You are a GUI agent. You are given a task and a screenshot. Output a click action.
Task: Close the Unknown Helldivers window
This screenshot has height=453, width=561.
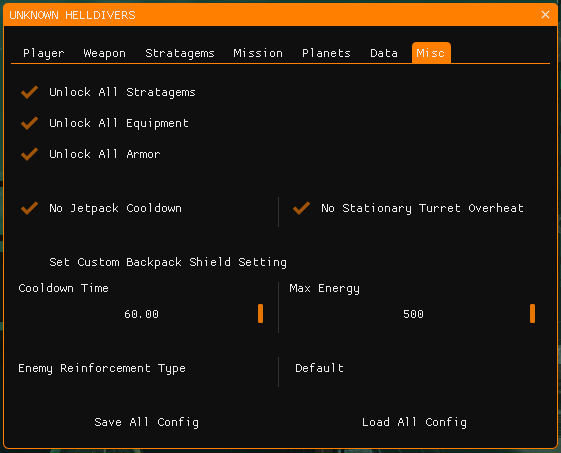tap(545, 15)
